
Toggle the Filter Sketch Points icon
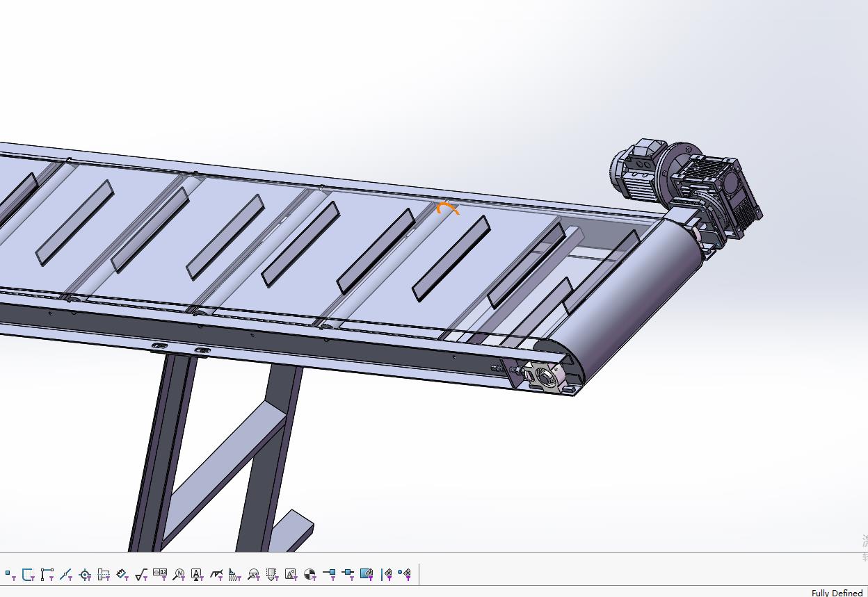[10, 574]
